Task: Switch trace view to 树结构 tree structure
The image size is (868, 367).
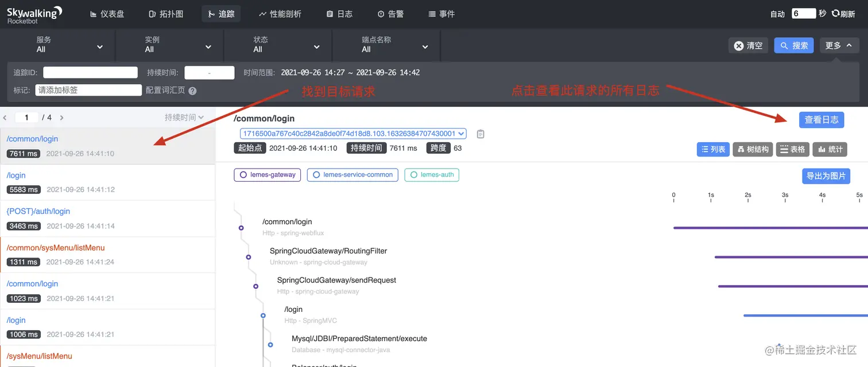Action: coord(753,149)
